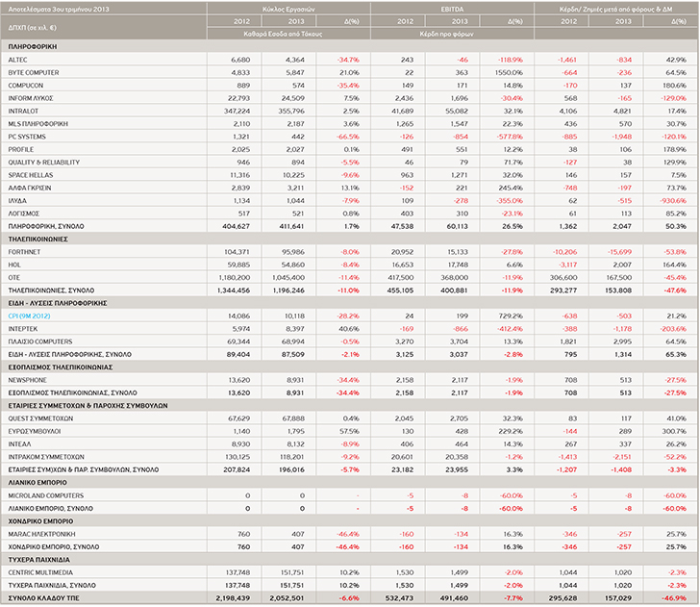Select the COMPUCON row label
This screenshot has width=700, height=607.
pyautogui.click(x=25, y=86)
